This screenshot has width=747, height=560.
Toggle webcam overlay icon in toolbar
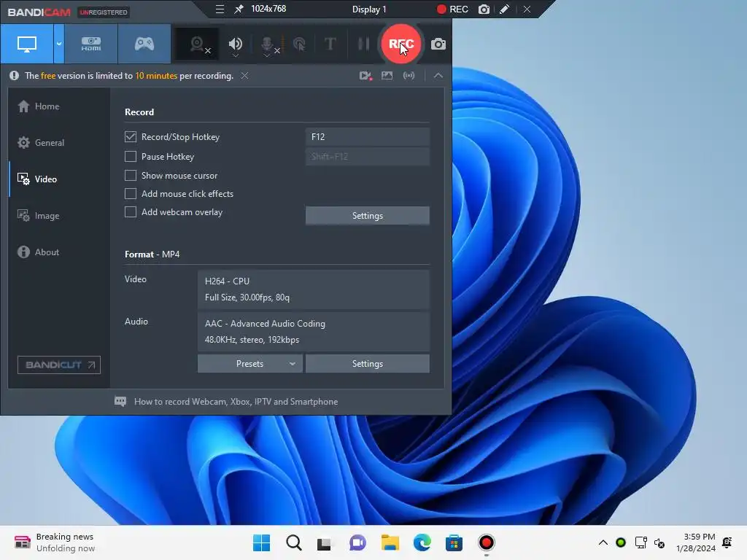(197, 44)
